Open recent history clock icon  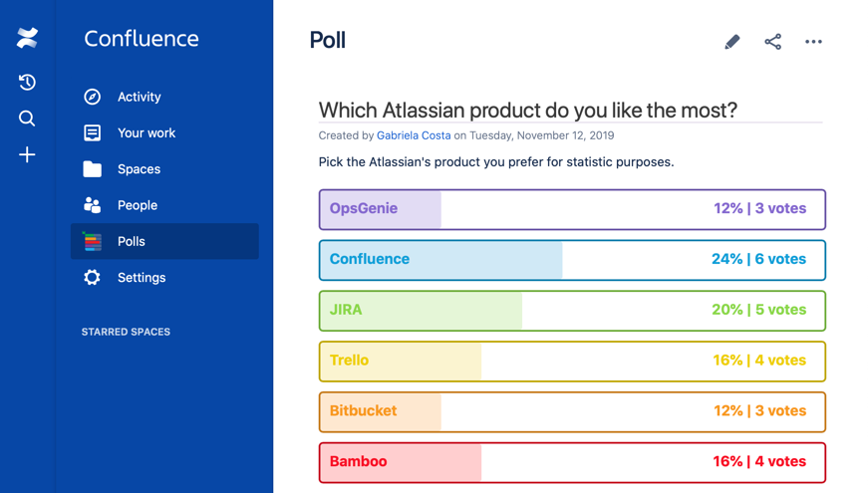[x=27, y=83]
